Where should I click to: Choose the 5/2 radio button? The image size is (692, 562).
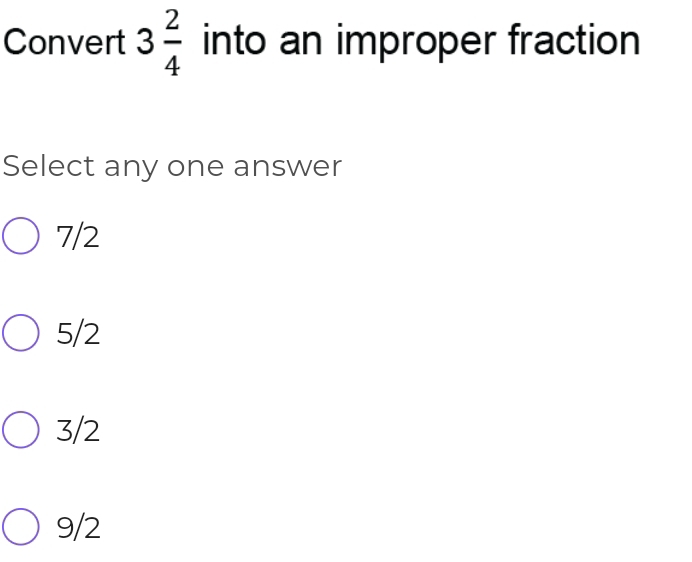(x=20, y=334)
